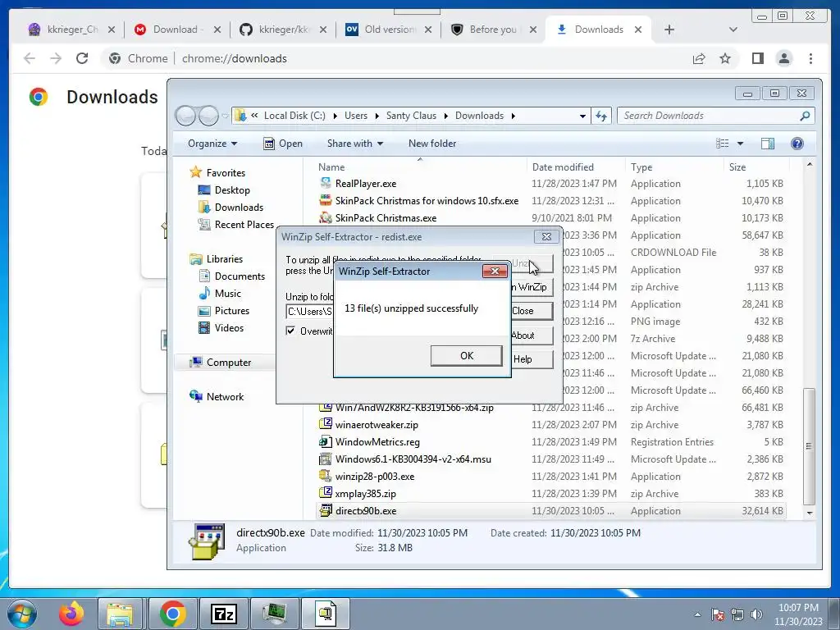This screenshot has height=630, width=840.
Task: Open Desktop in the navigation pane
Action: 232,190
